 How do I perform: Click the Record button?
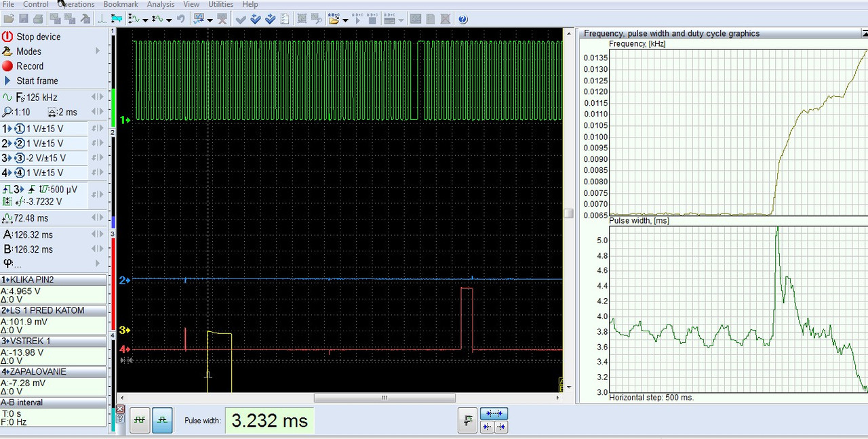coord(30,66)
